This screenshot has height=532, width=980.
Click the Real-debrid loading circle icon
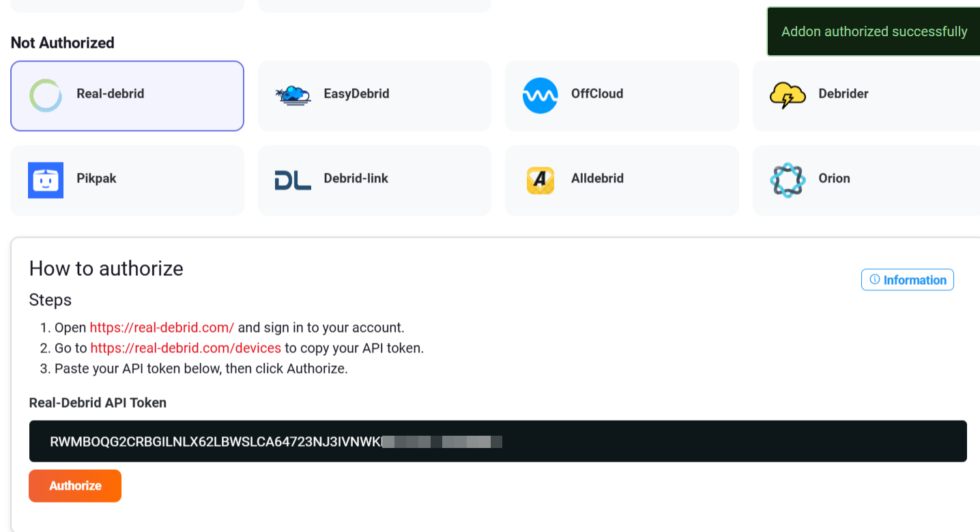click(x=46, y=95)
